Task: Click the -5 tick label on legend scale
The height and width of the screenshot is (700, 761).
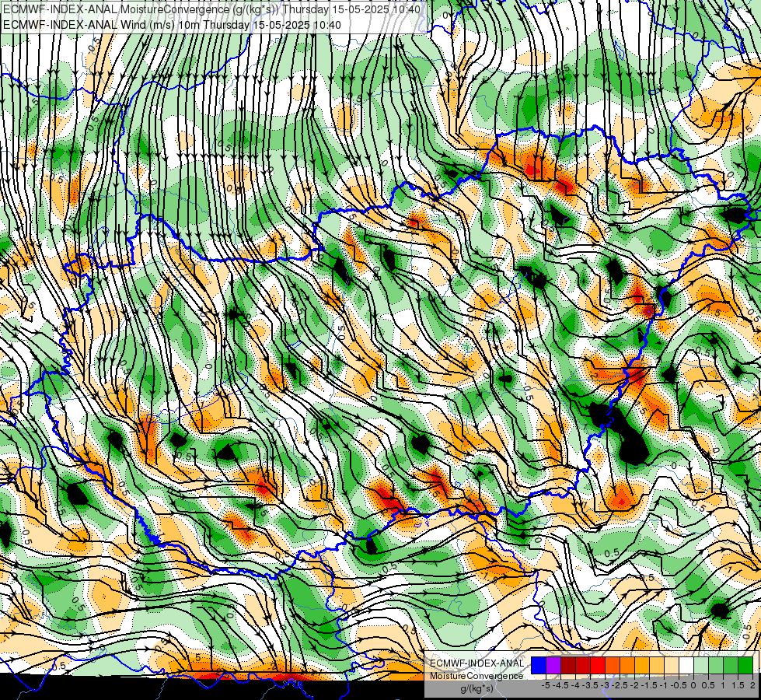Action: [x=546, y=685]
